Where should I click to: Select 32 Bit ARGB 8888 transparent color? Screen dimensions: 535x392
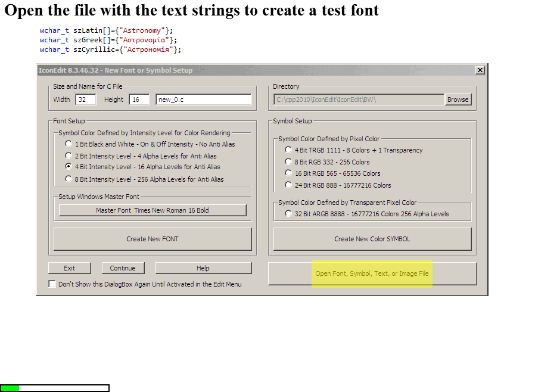(x=288, y=212)
